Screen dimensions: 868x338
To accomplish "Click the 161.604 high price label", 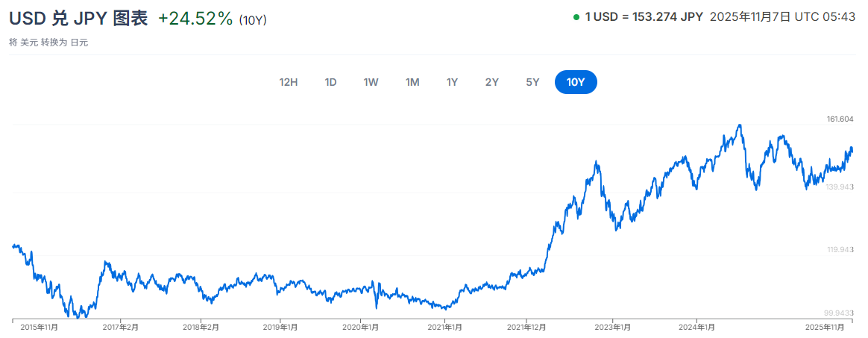I will pyautogui.click(x=840, y=119).
